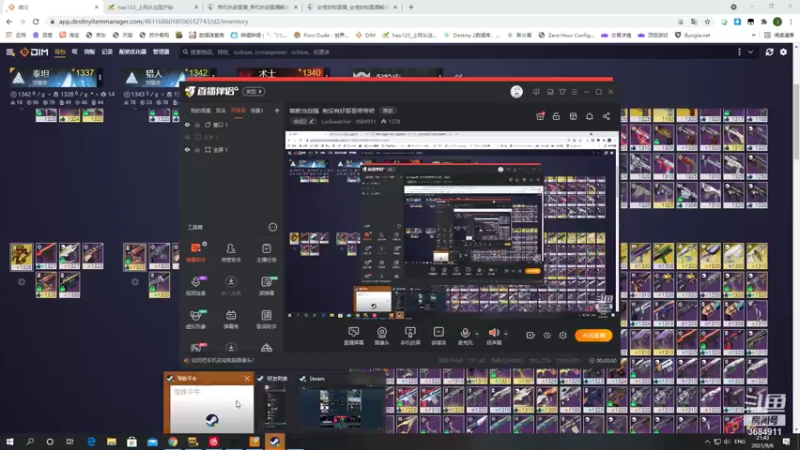Add a camera source (摄像头)
The width and height of the screenshot is (800, 450).
(382, 336)
